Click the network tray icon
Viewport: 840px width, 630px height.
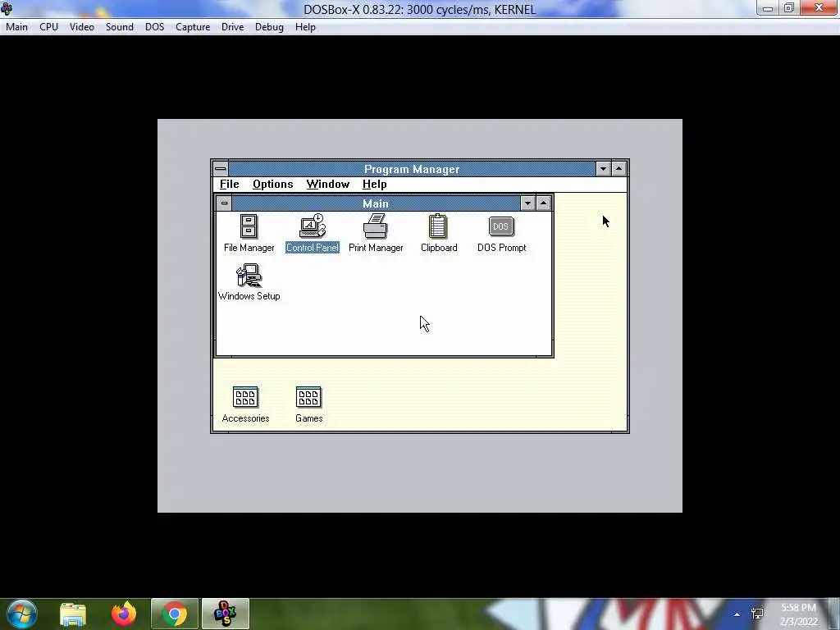pyautogui.click(x=757, y=614)
